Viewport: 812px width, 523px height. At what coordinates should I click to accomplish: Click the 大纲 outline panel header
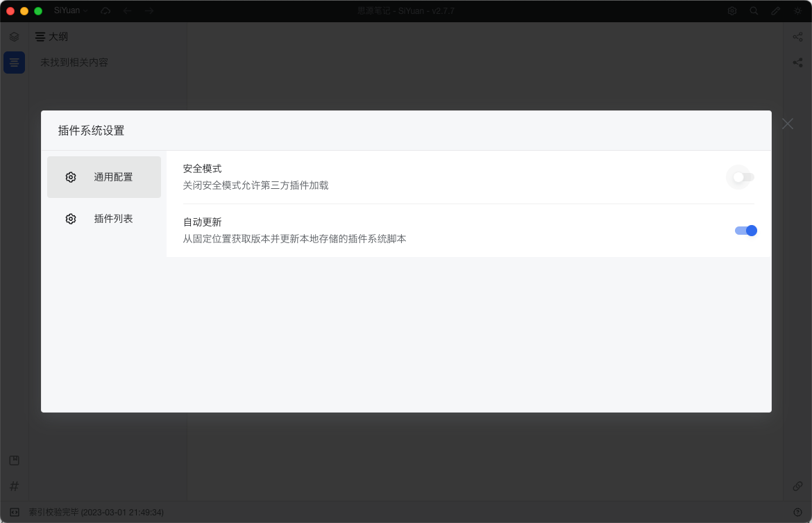point(51,37)
